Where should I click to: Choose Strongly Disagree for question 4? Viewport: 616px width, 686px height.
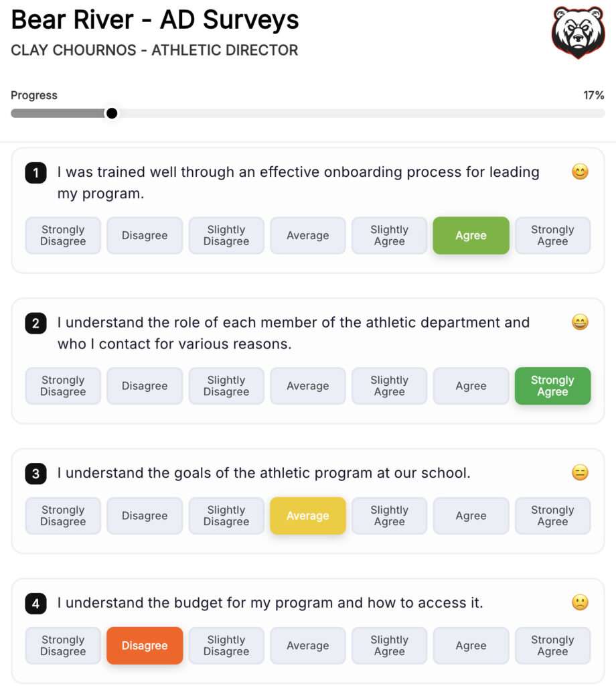coord(63,646)
